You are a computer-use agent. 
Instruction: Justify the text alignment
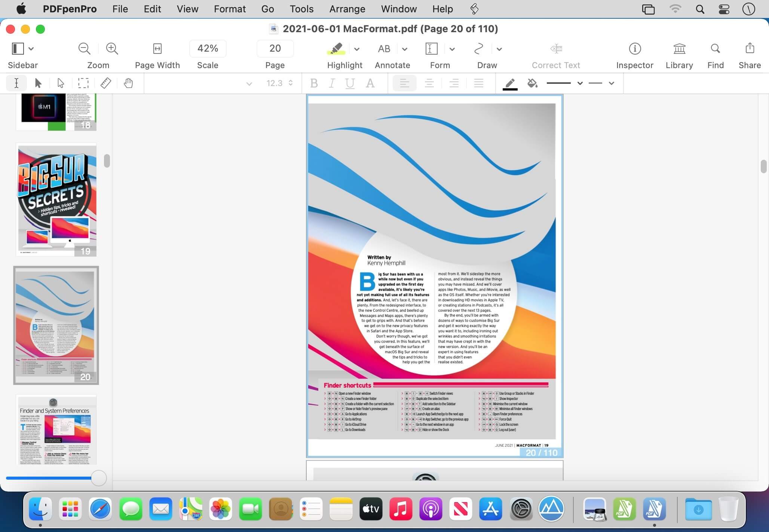pos(479,83)
